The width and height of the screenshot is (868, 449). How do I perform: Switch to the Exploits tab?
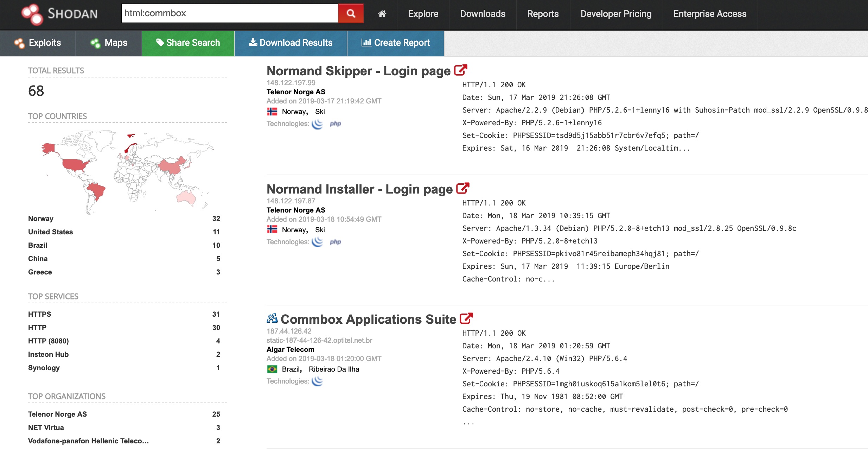38,43
